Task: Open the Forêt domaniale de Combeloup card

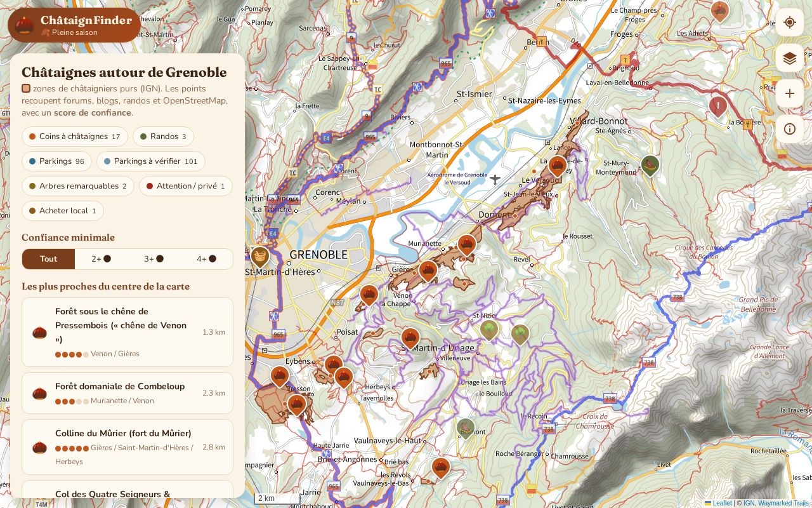Action: 128,393
